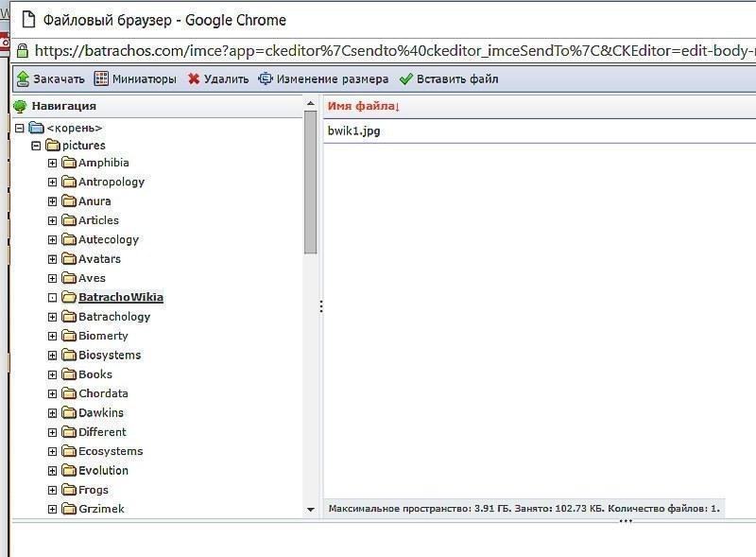
Task: Expand the Amphibia folder
Action: click(x=52, y=164)
